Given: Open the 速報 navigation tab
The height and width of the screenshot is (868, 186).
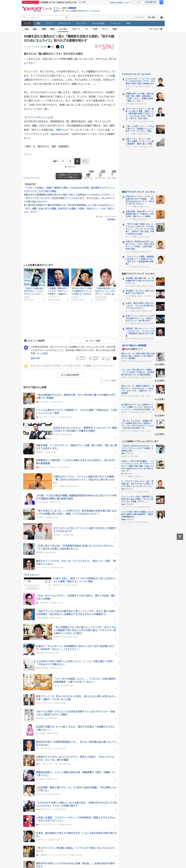Looking at the screenshot, I should point(38,24).
